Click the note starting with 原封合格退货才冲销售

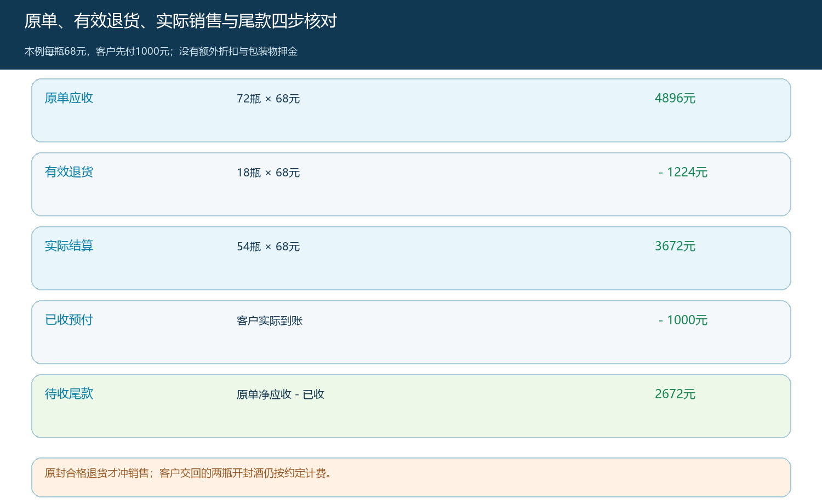coord(189,473)
